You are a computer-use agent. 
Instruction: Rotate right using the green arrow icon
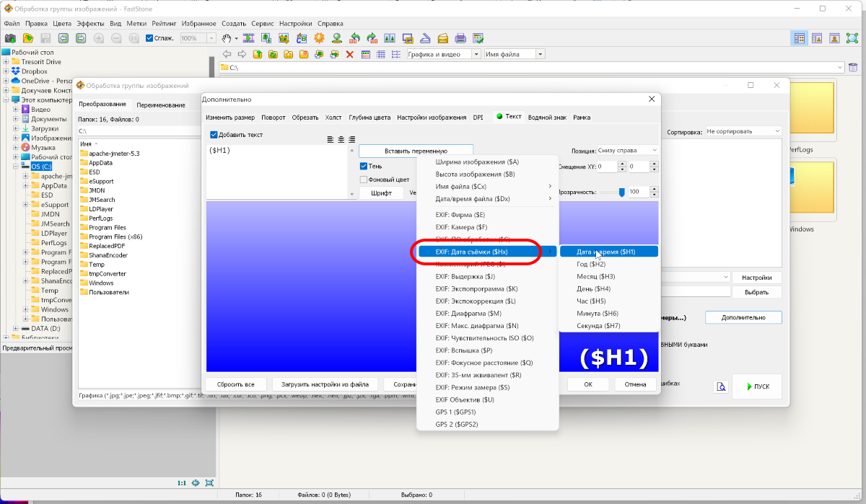click(x=372, y=38)
